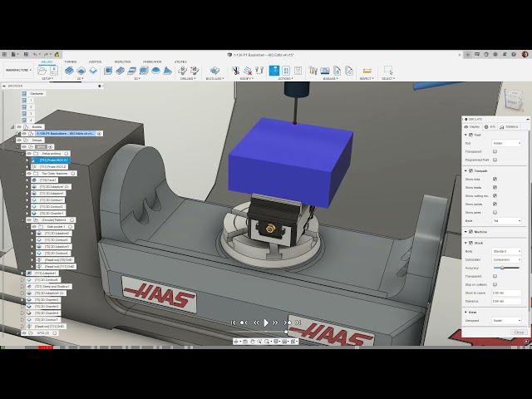Viewport: 532px width, 399px height.
Task: Click the Measure ruler icon in Inspect
Action: (367, 71)
